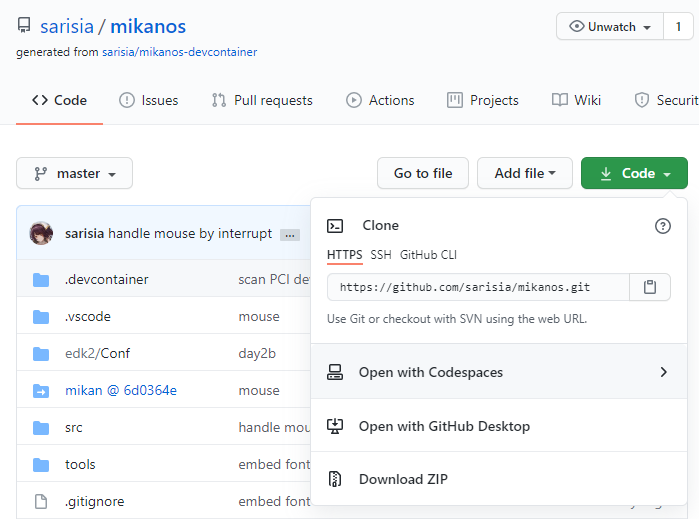Open the mouse commit message for mikan
The width and height of the screenshot is (699, 519).
(x=259, y=391)
